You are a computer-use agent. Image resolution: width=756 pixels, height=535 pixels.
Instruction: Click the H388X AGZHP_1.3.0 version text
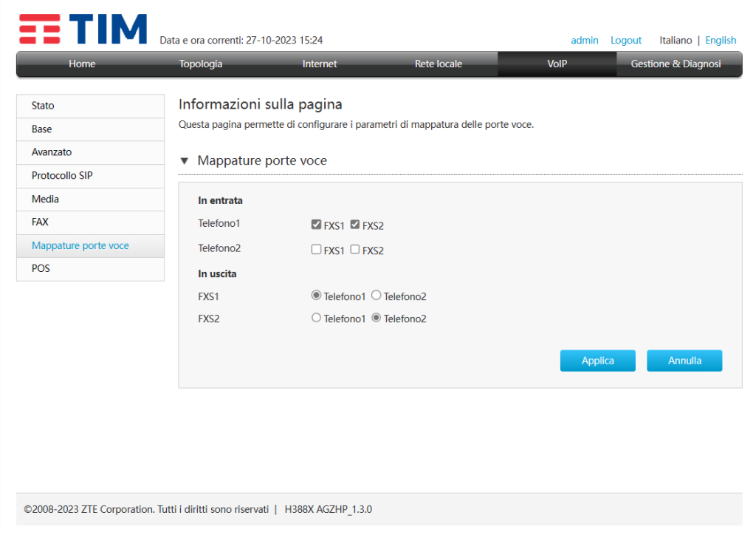[x=329, y=509]
